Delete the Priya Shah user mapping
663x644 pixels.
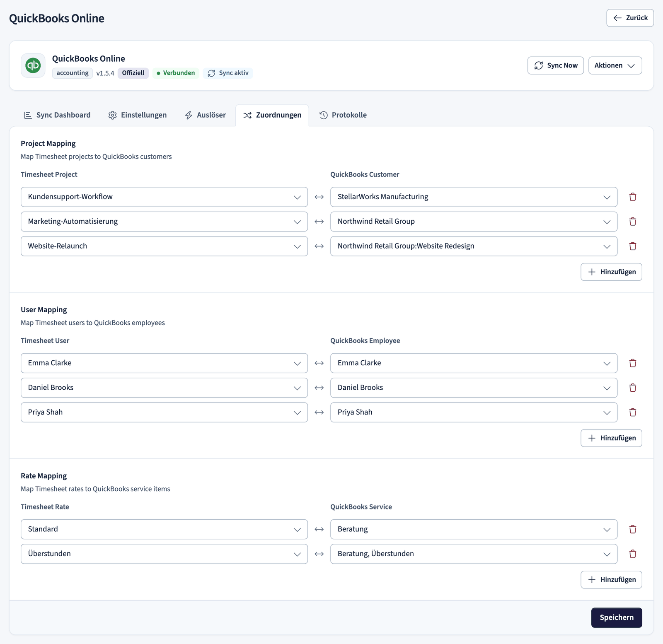[632, 412]
